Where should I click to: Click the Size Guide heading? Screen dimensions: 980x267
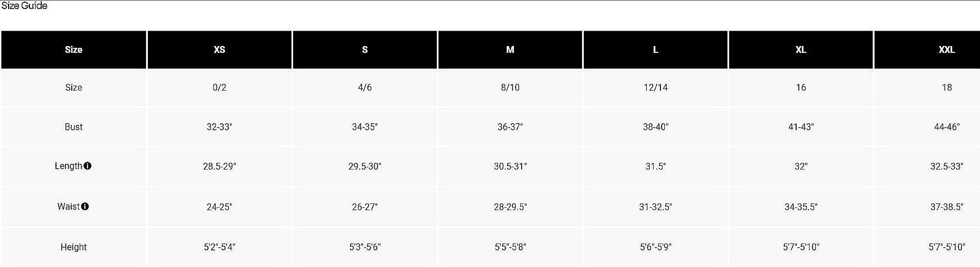click(x=24, y=6)
